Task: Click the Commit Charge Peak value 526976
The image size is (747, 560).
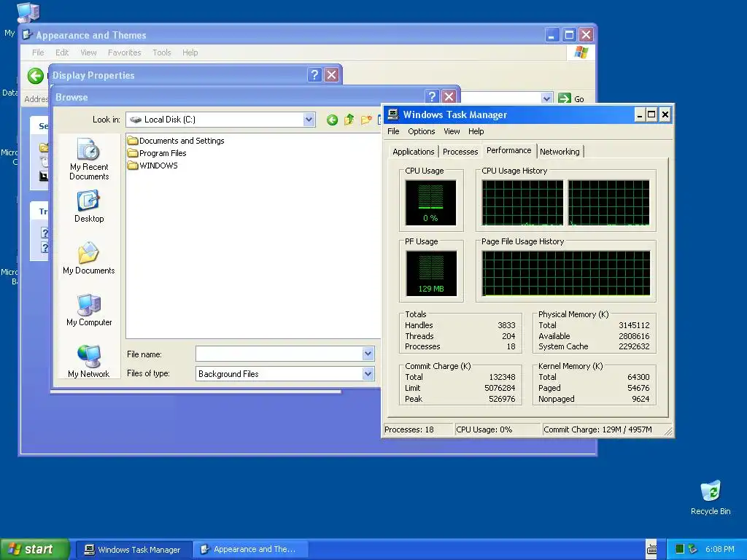Action: pyautogui.click(x=502, y=399)
